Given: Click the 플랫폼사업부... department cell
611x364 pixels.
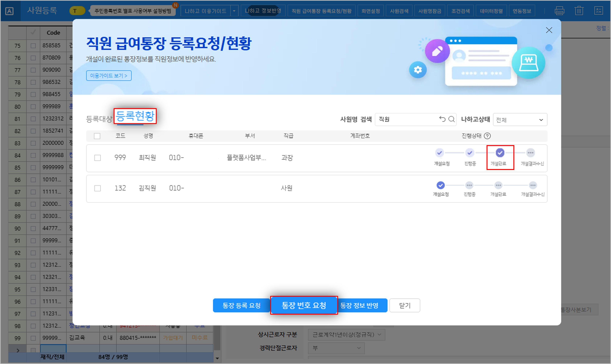Looking at the screenshot, I should [x=246, y=157].
